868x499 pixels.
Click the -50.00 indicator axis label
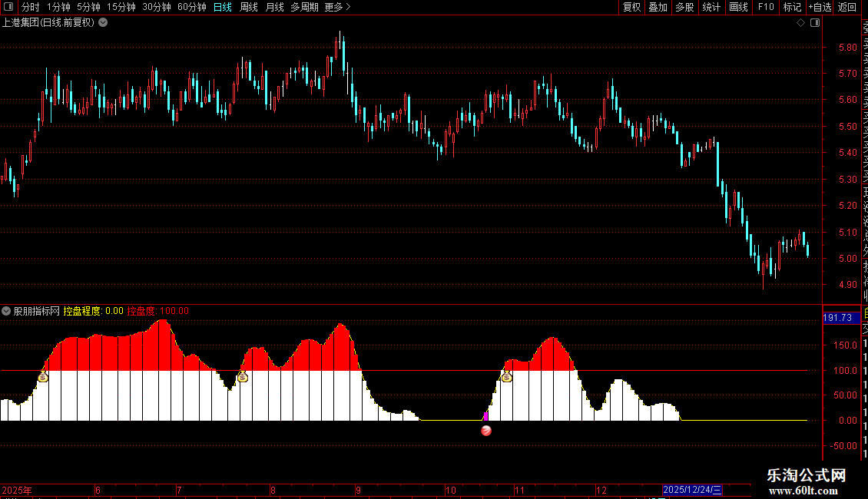(843, 446)
